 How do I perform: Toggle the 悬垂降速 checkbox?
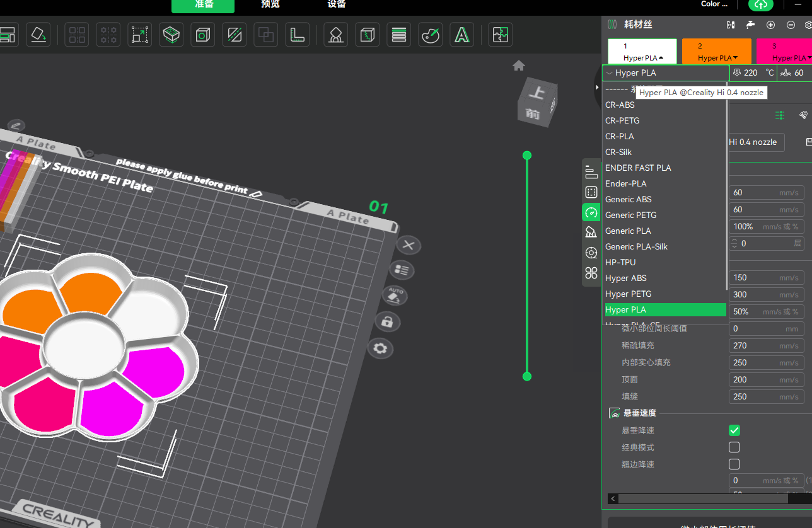(734, 430)
